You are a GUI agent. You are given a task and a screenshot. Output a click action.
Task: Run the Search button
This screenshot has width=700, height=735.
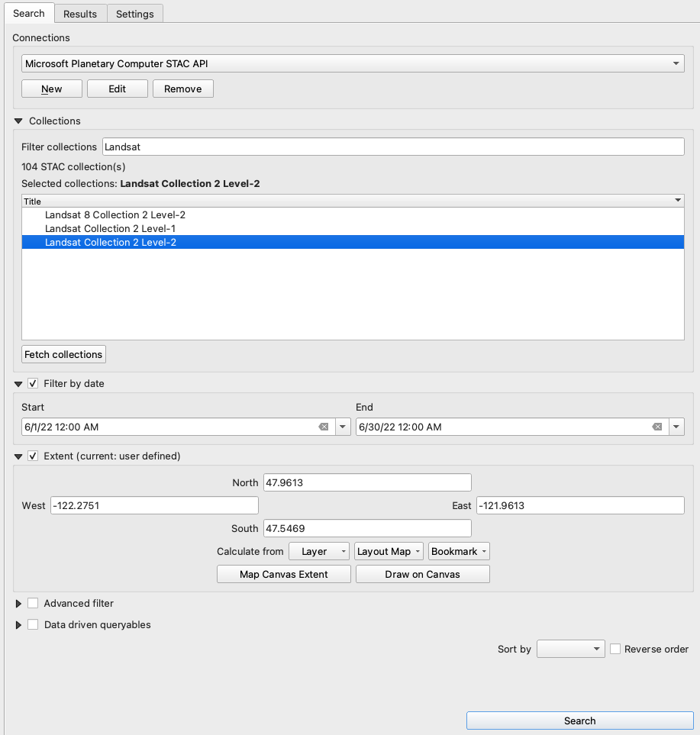[580, 720]
